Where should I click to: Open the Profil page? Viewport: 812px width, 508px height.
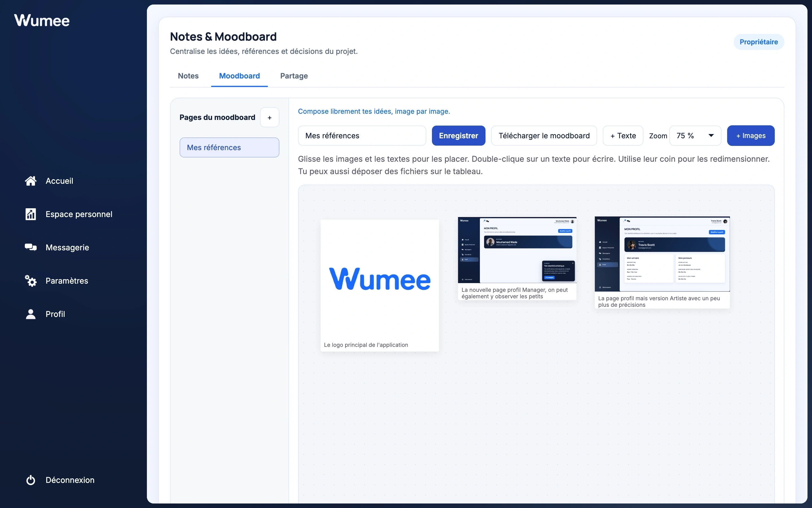(55, 314)
